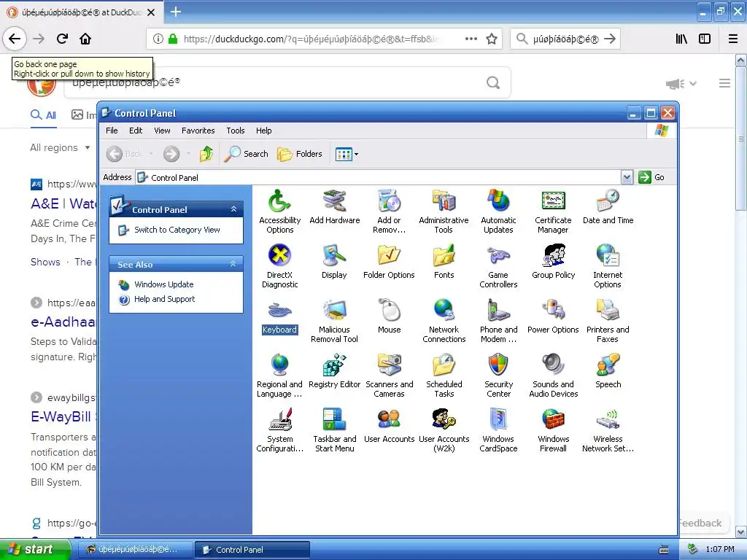Launch Registry Editor icon
This screenshot has height=560, width=747.
[x=334, y=371]
